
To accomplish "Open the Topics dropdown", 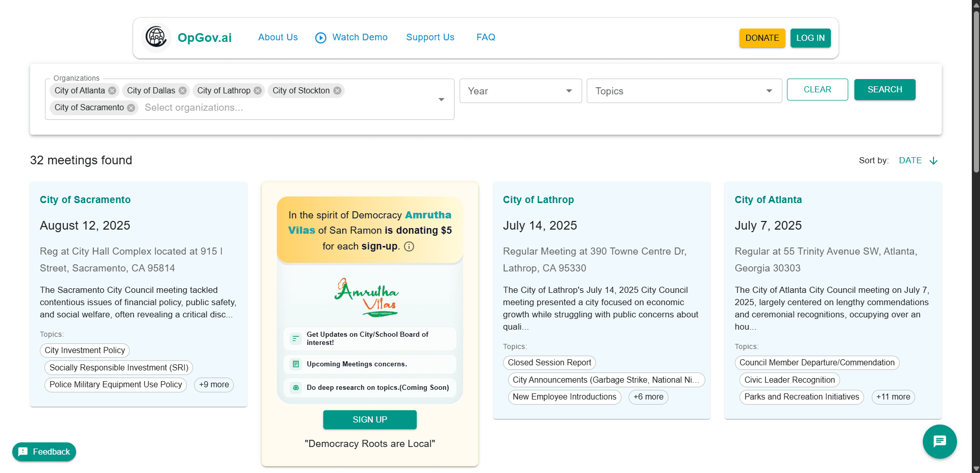I will pos(684,91).
